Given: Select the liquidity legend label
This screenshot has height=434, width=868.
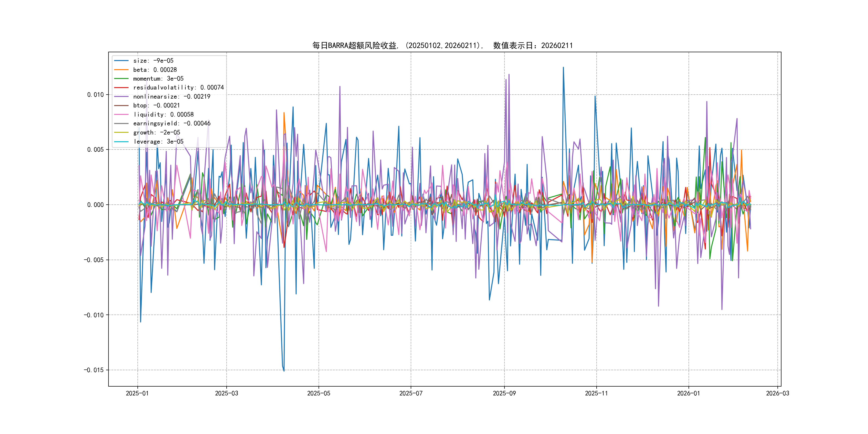Looking at the screenshot, I should [x=163, y=115].
